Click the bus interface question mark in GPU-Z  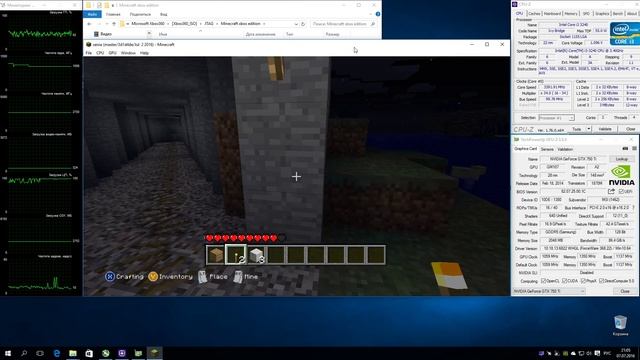(633, 208)
